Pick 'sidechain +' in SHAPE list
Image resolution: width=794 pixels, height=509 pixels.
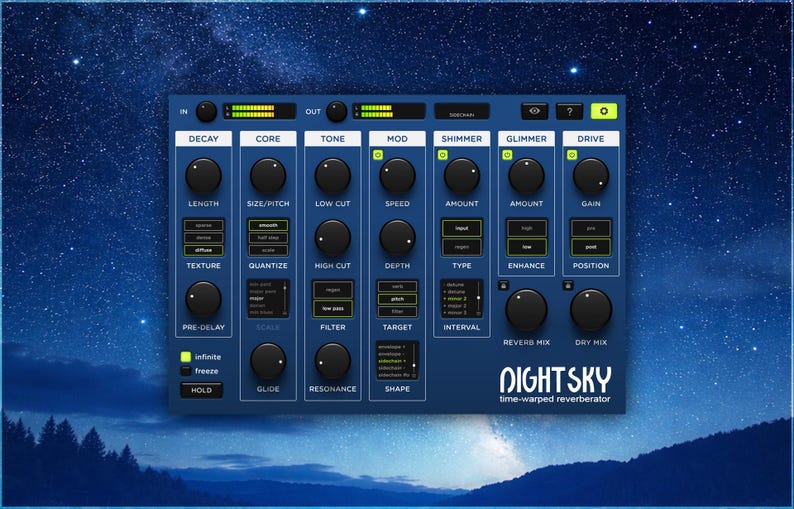pyautogui.click(x=392, y=361)
